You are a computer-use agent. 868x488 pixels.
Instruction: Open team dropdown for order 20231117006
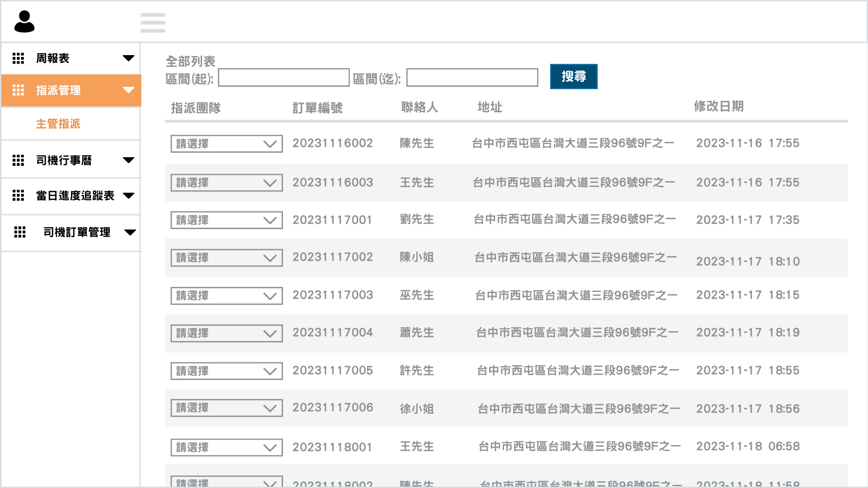click(x=226, y=408)
